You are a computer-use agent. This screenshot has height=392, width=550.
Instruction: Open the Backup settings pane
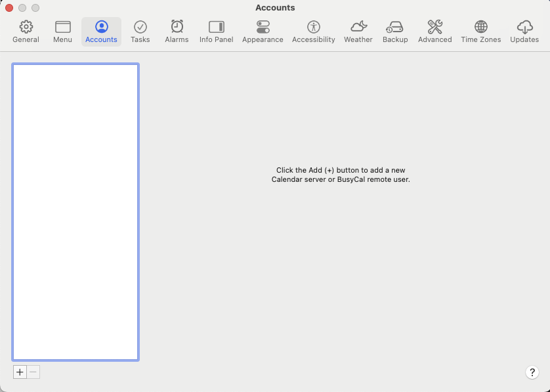click(395, 32)
